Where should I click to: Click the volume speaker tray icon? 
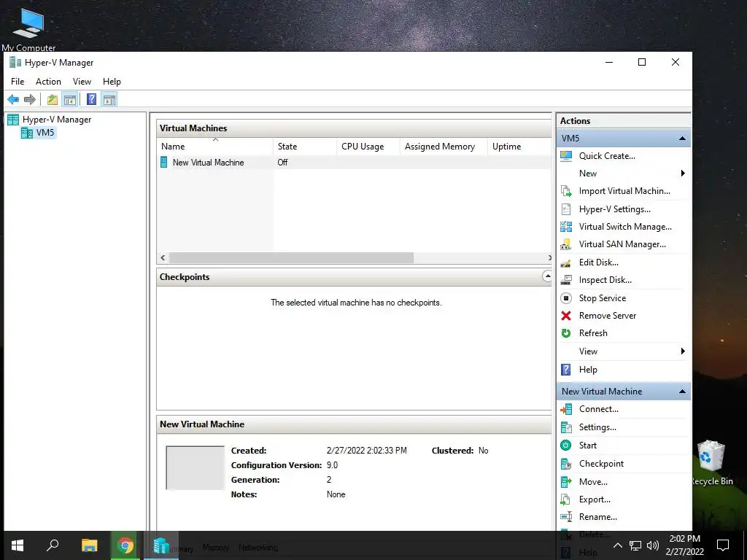653,545
